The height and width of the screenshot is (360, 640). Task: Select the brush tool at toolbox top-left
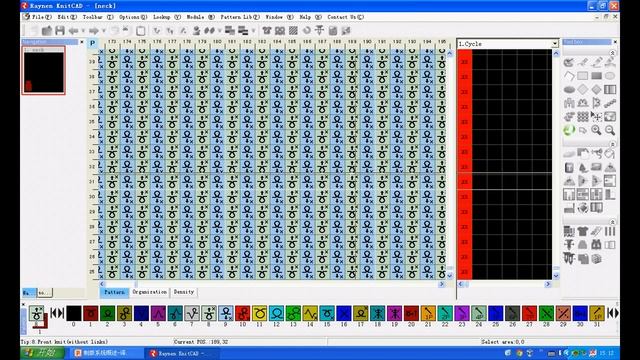(x=569, y=62)
